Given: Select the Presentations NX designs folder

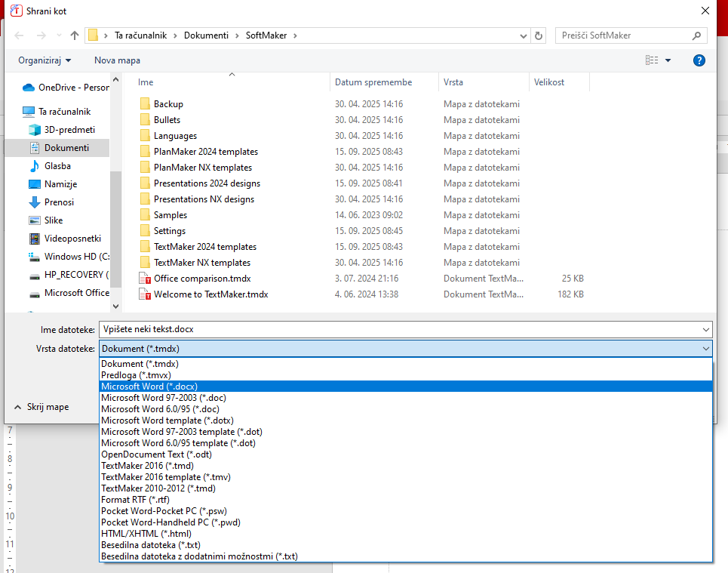Looking at the screenshot, I should point(204,199).
